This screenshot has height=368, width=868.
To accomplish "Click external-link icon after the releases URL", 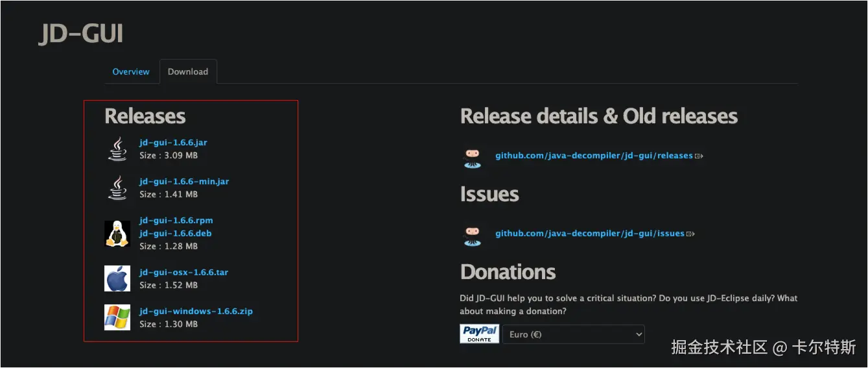I will 699,156.
